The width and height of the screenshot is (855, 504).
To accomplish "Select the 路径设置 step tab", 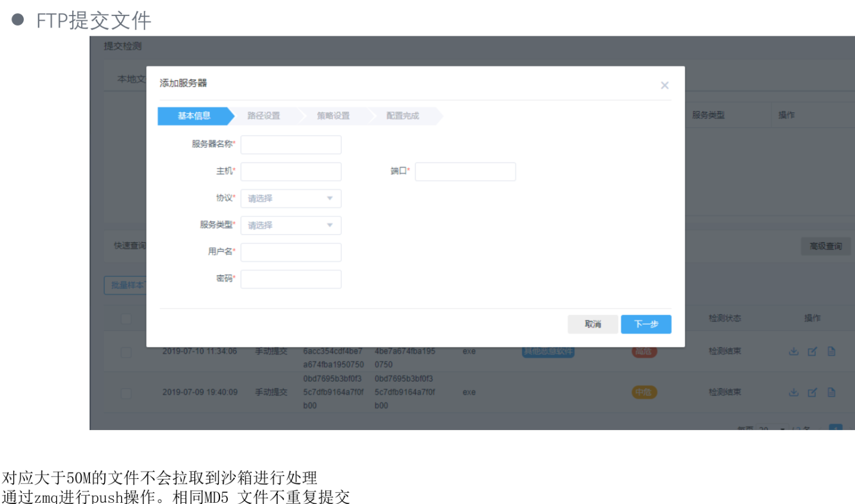I will pos(264,116).
